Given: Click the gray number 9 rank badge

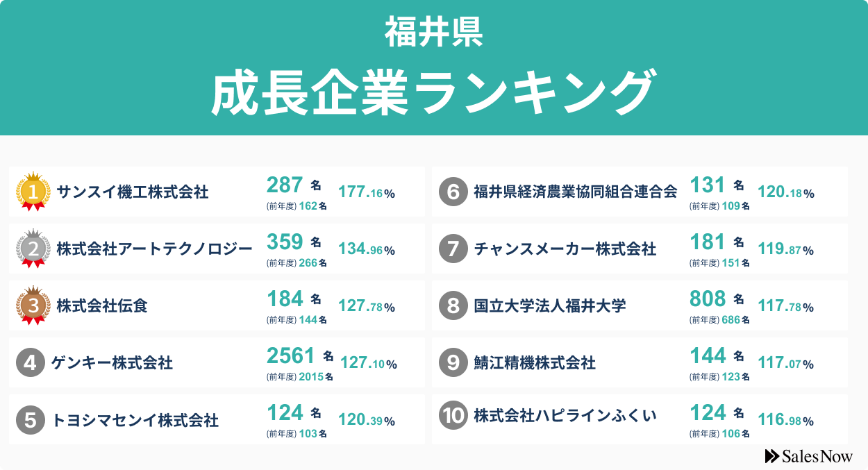Looking at the screenshot, I should point(453,362).
